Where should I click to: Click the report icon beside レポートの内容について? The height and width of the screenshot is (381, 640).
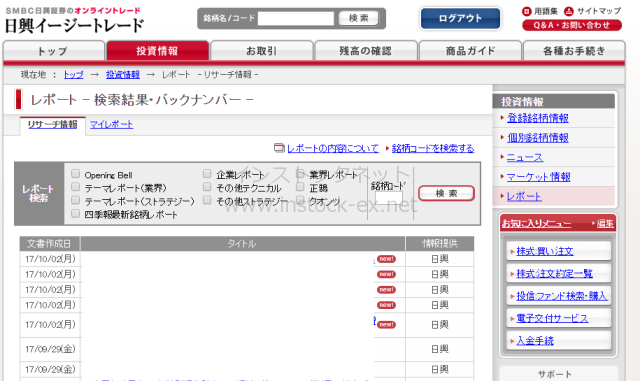pyautogui.click(x=279, y=148)
